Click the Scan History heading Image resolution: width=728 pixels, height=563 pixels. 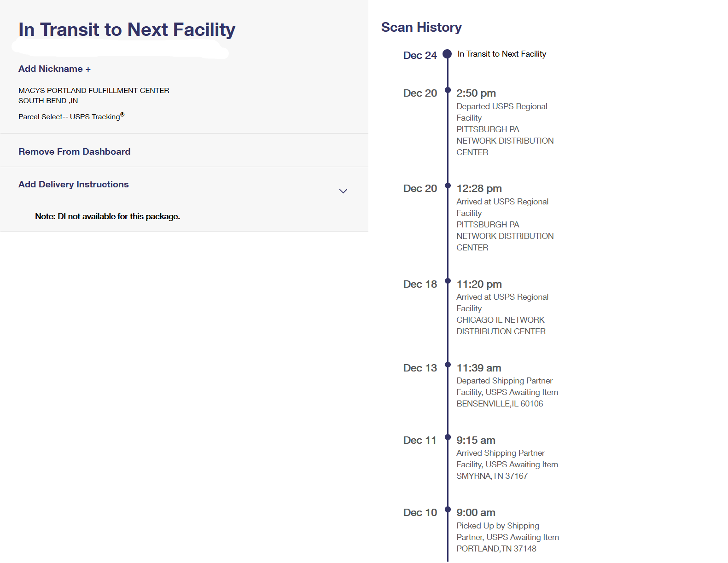(x=421, y=28)
